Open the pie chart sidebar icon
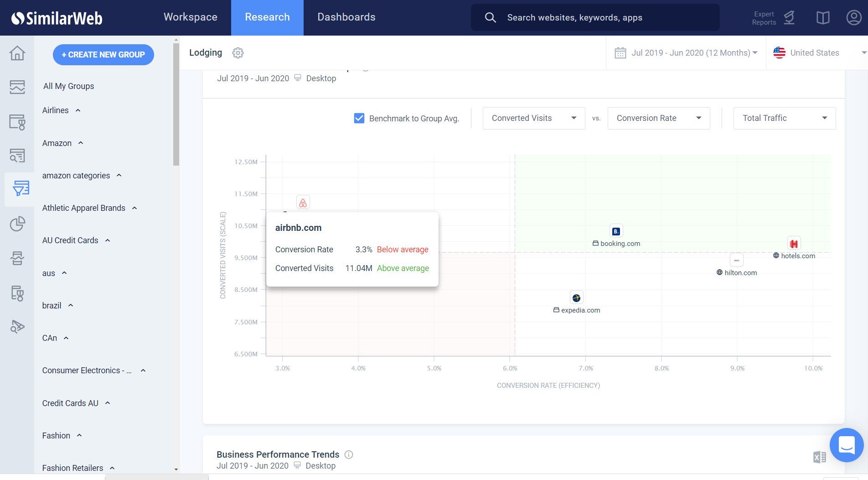Image resolution: width=868 pixels, height=480 pixels. [x=17, y=224]
